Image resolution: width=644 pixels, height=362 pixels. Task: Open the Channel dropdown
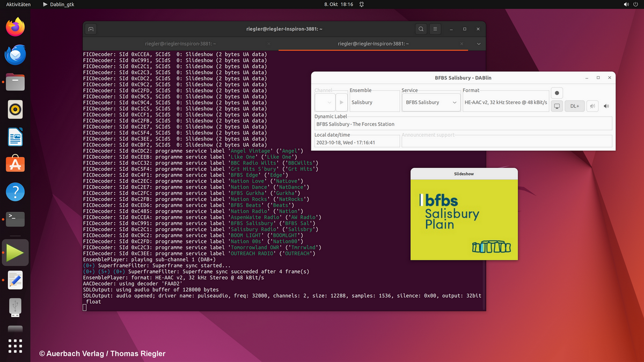[324, 102]
